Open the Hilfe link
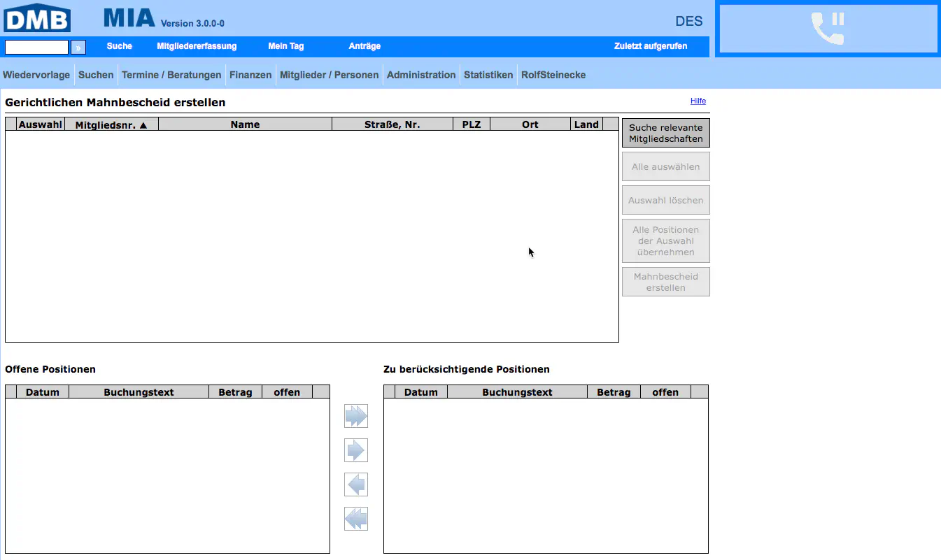 (x=698, y=101)
